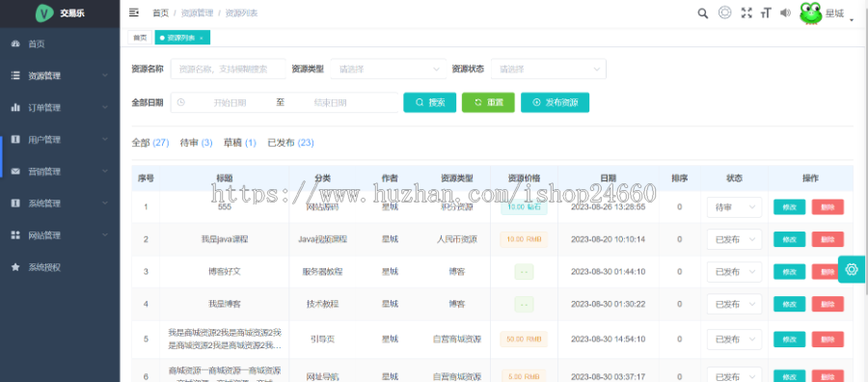Open status dropdown for 博客好文 row
868x382 pixels.
coord(734,272)
